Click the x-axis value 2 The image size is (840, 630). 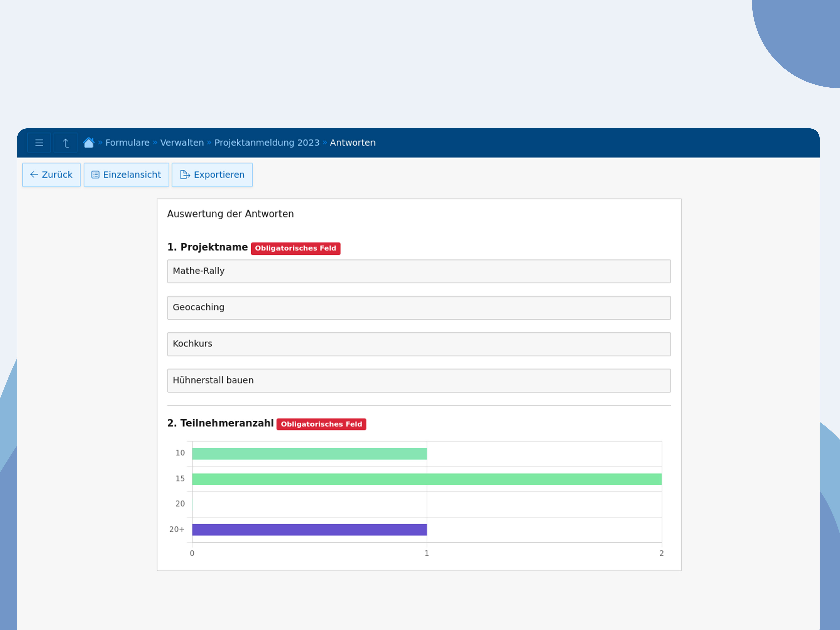click(662, 553)
